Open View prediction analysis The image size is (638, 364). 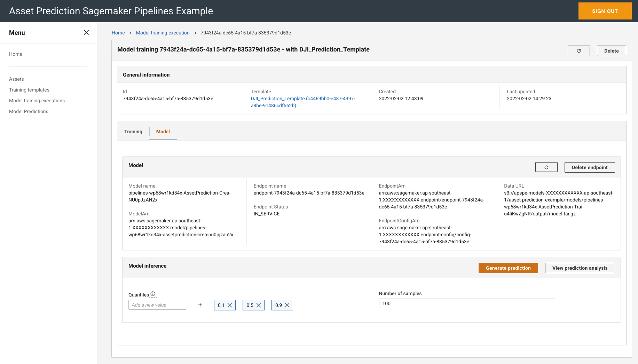580,268
